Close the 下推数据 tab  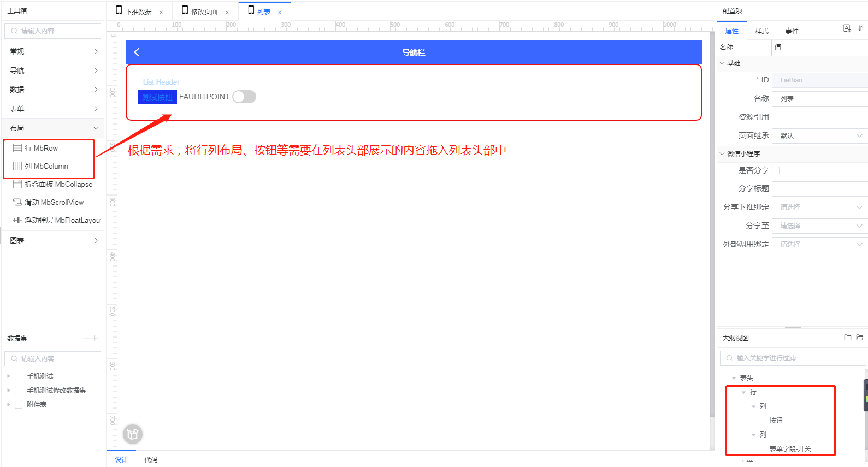pos(161,12)
